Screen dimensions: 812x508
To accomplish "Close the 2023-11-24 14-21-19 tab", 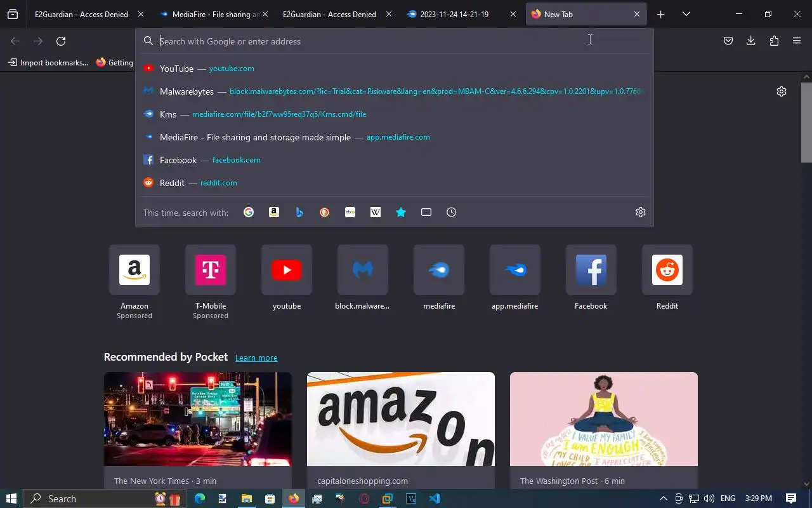I will [x=513, y=14].
